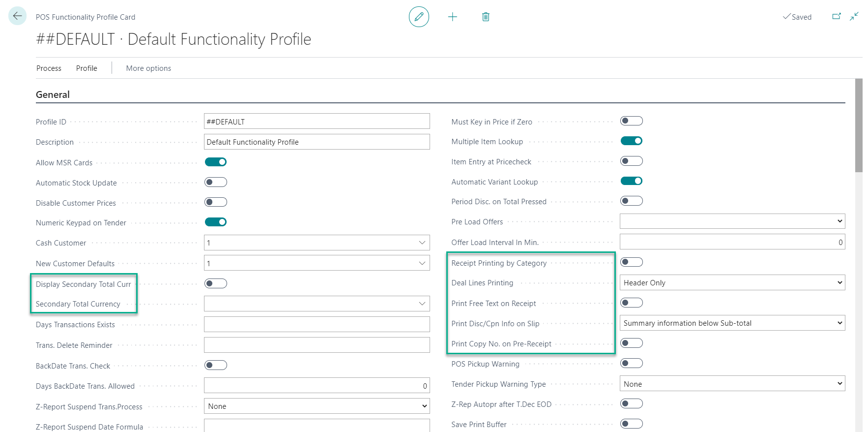Toggle Must Key in Price if Zero
868x432 pixels.
coord(632,121)
